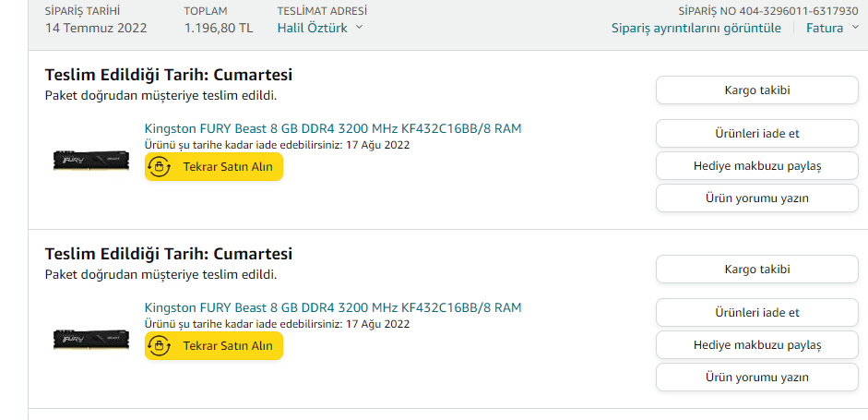Click the small arrow next to Halil Öztürk
This screenshot has width=868, height=420.
pyautogui.click(x=359, y=28)
